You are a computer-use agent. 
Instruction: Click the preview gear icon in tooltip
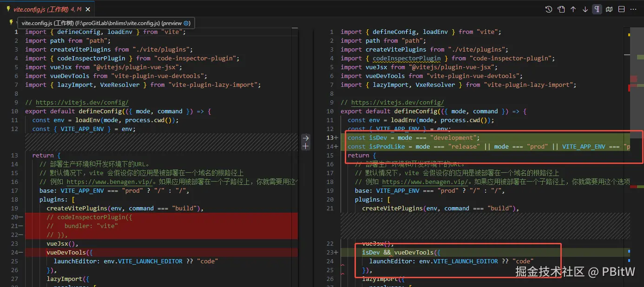(186, 23)
